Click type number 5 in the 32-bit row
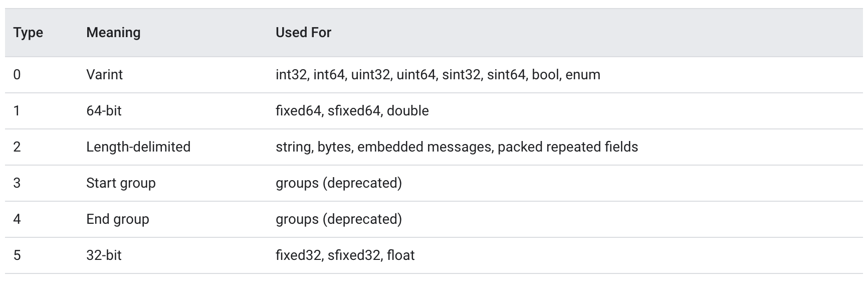The width and height of the screenshot is (868, 284). 17,255
